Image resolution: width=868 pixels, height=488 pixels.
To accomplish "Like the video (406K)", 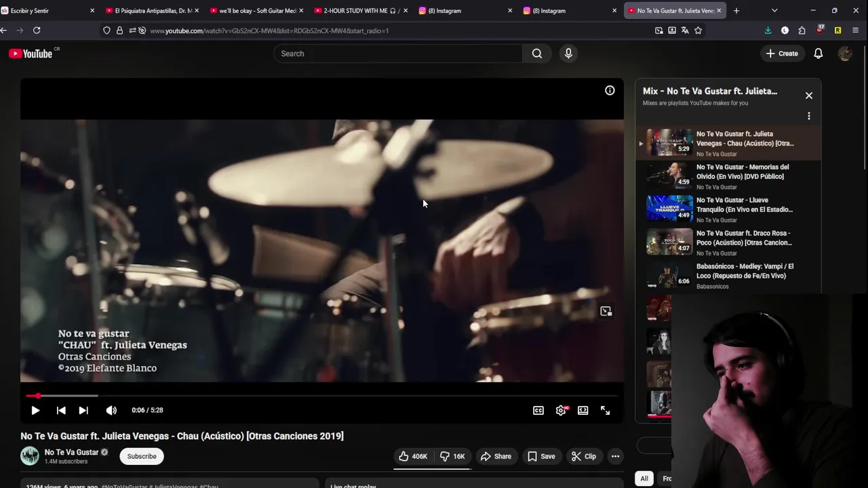I will point(412,456).
